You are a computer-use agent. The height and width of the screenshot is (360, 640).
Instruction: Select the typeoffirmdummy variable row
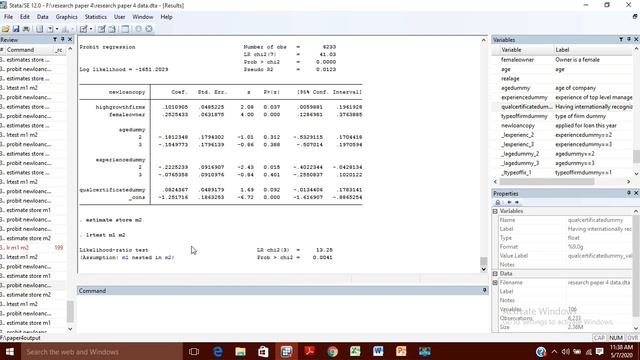coord(562,116)
